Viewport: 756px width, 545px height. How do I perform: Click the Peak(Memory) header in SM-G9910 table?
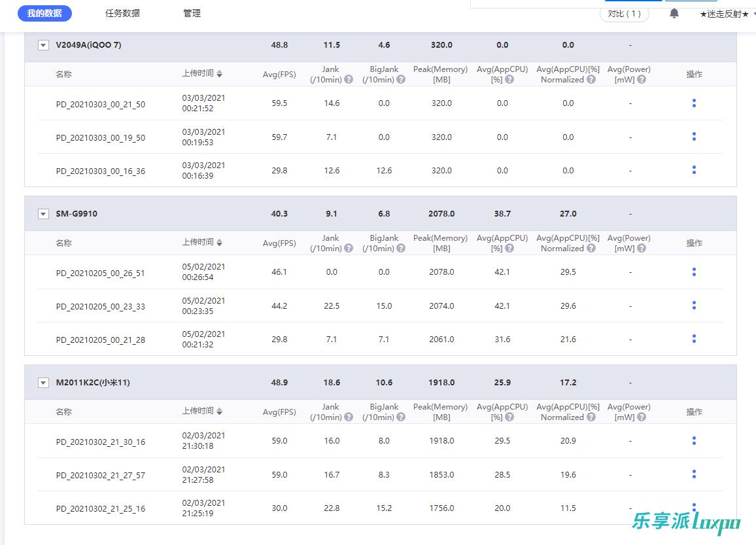[x=441, y=243]
